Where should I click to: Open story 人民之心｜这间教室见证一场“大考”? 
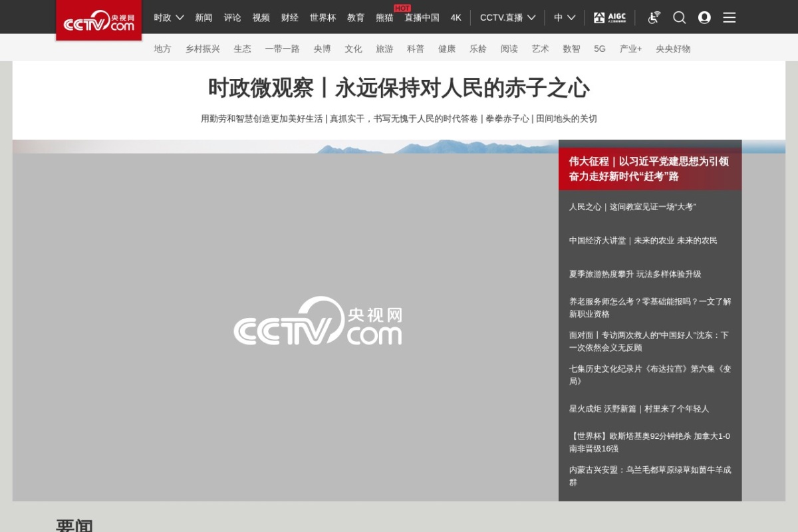click(x=632, y=207)
